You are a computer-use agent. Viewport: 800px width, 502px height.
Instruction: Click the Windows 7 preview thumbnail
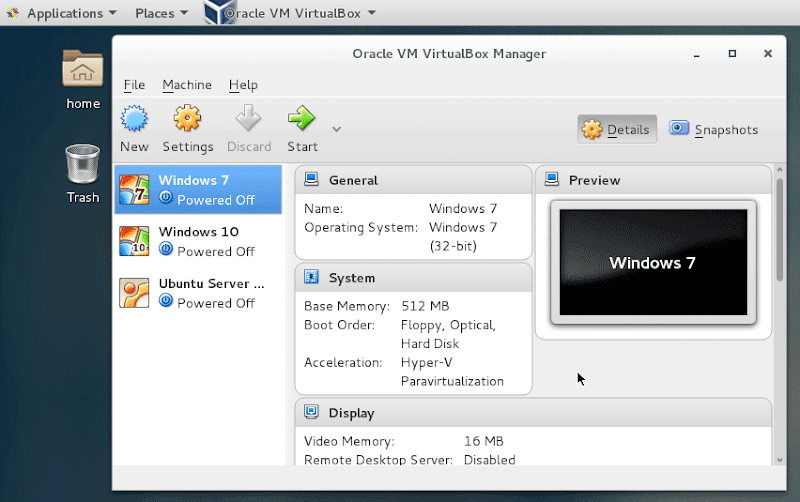point(653,262)
